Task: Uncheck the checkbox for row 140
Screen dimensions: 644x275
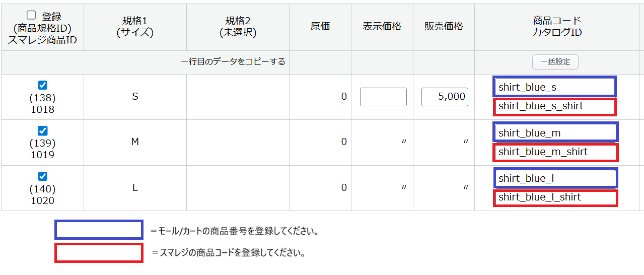Action: point(43,176)
